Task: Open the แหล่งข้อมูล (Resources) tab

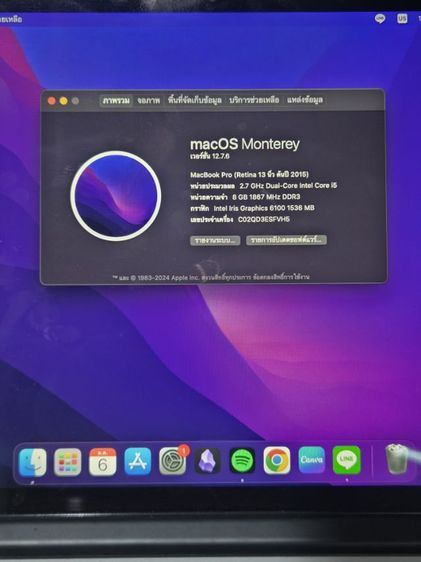Action: 305,100
